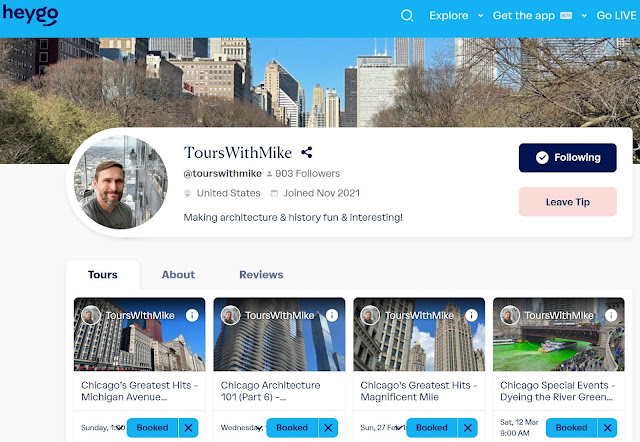Viewport: 640px width, 442px height.
Task: Click avatar on Magnificent Mile tour card
Action: coord(370,315)
